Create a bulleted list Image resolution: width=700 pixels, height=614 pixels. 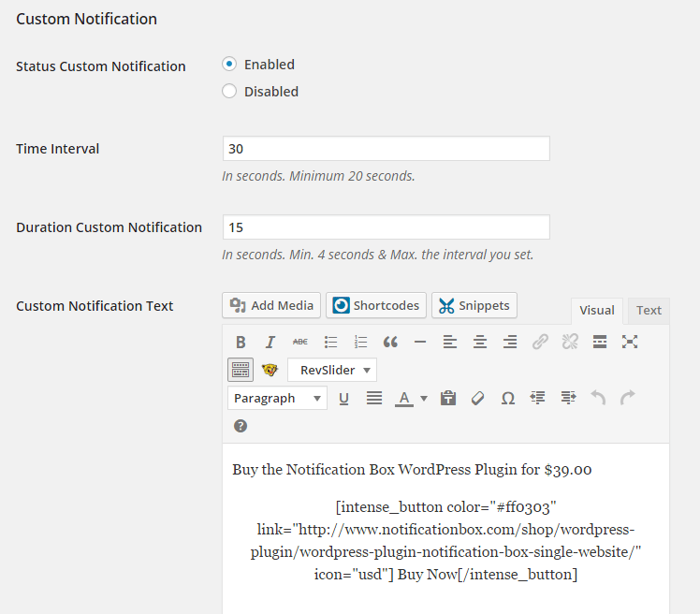[330, 343]
